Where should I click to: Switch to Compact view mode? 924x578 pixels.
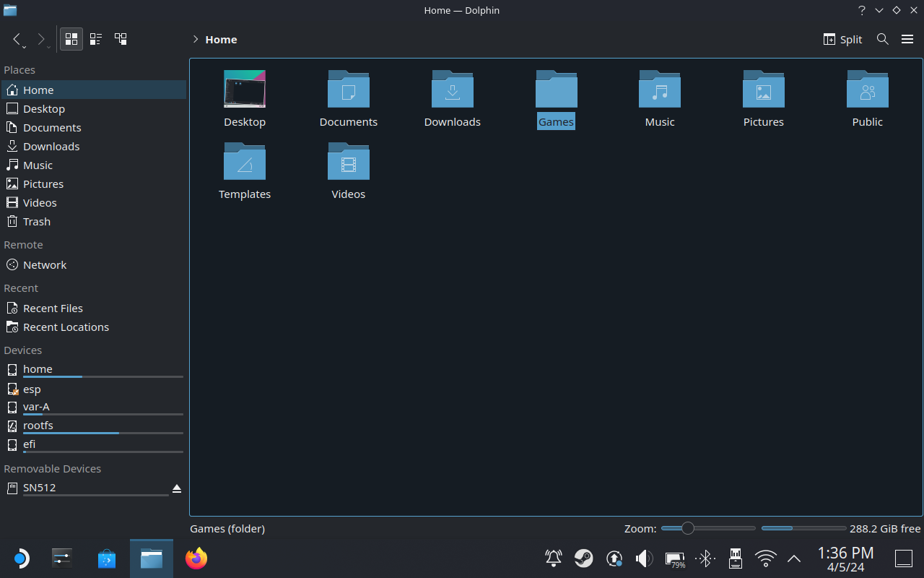[x=96, y=39]
